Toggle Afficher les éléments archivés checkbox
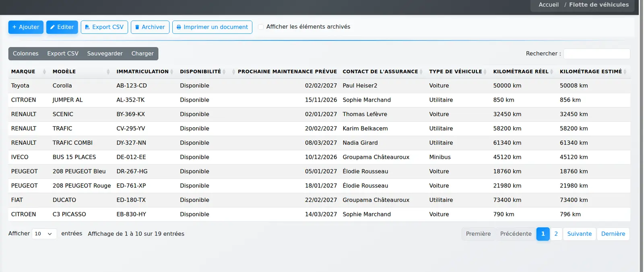644x272 pixels. [x=261, y=27]
